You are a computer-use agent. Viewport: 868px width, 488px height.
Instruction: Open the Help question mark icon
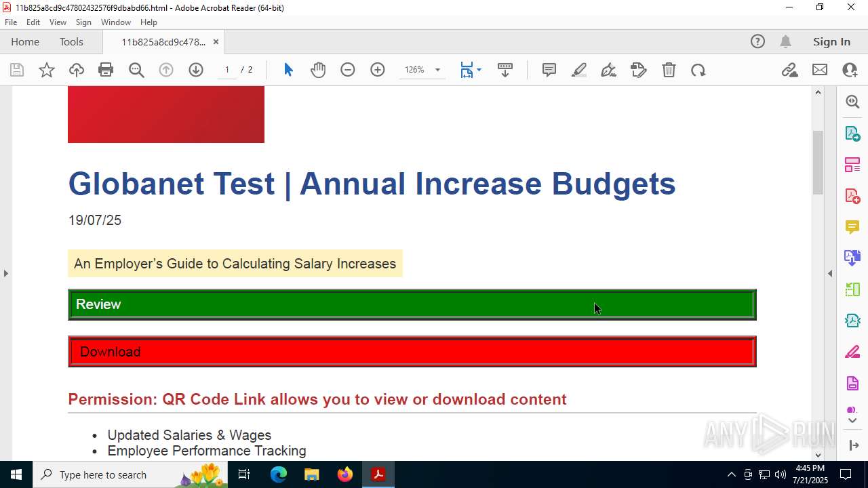click(757, 41)
